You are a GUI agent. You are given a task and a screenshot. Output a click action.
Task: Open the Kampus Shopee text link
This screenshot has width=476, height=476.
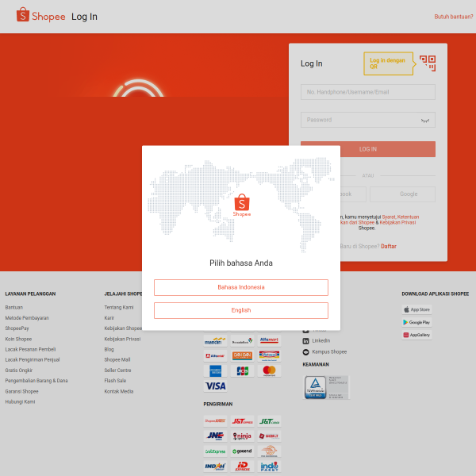(x=329, y=351)
